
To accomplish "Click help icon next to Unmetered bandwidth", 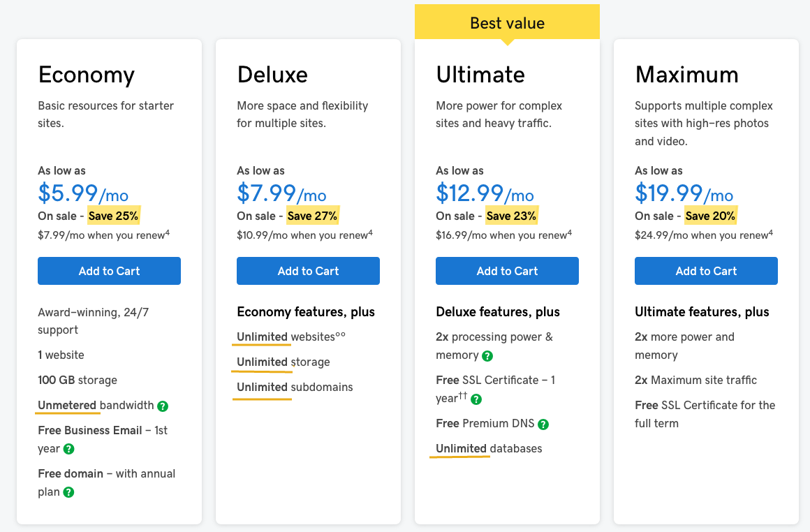I will (x=163, y=406).
